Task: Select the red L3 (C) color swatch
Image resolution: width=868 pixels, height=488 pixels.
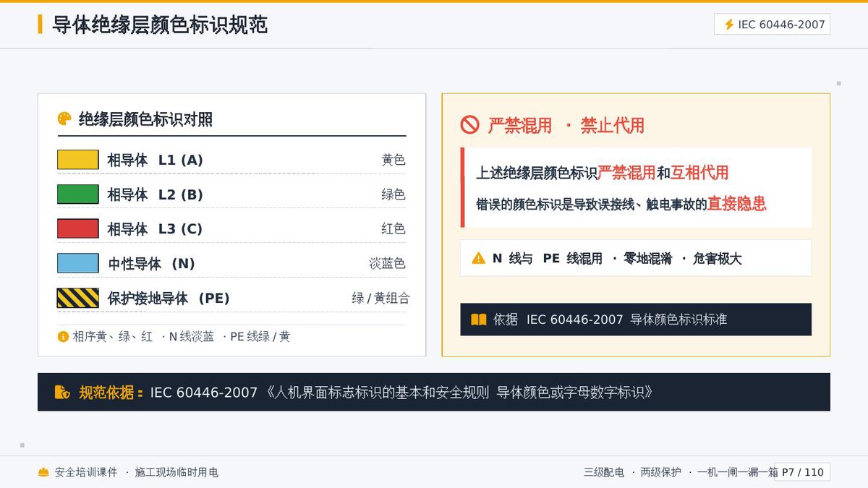Action: [x=77, y=228]
